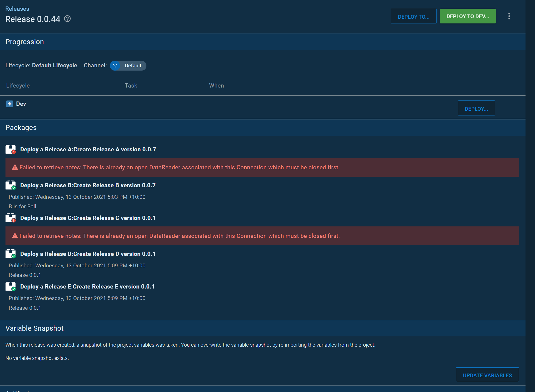Image resolution: width=535 pixels, height=392 pixels.
Task: Click DEPLOY... for the Dev environment
Action: (476, 108)
